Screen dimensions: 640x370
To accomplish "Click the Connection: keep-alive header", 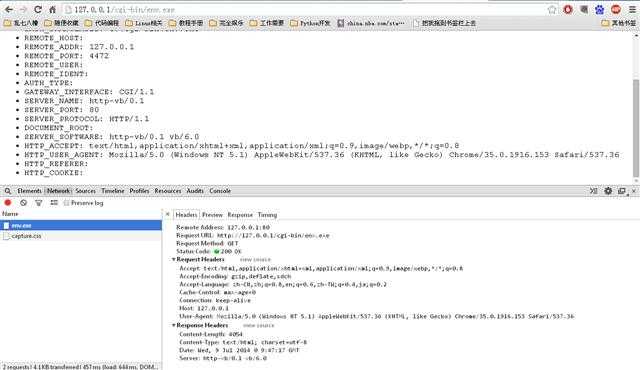I will click(x=215, y=300).
